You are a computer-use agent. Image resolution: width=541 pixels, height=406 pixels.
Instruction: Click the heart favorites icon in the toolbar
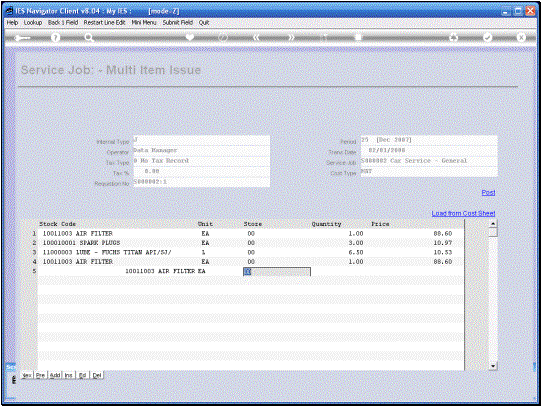189,37
